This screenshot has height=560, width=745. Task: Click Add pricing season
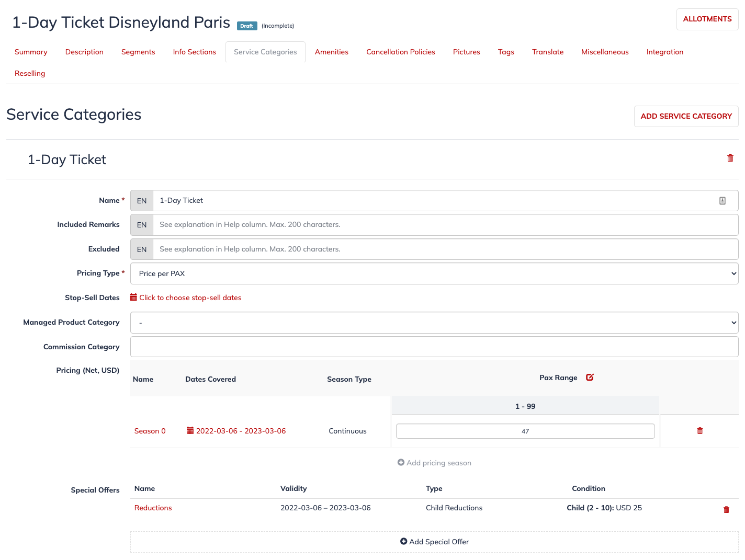coord(439,463)
